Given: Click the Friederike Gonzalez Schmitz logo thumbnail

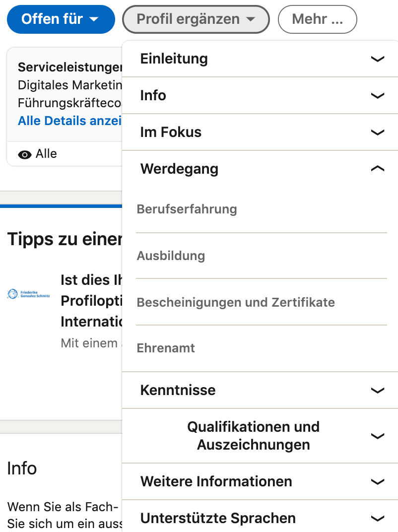Looking at the screenshot, I should [x=28, y=294].
